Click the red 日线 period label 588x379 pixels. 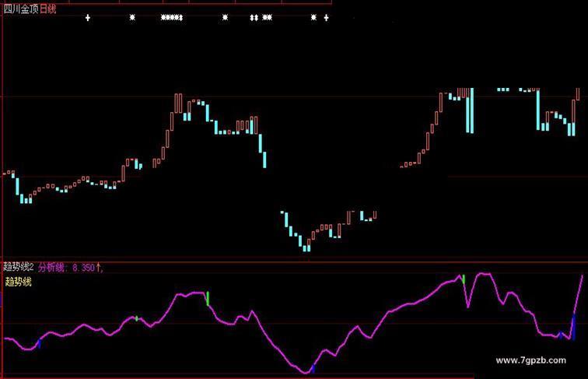(x=48, y=9)
